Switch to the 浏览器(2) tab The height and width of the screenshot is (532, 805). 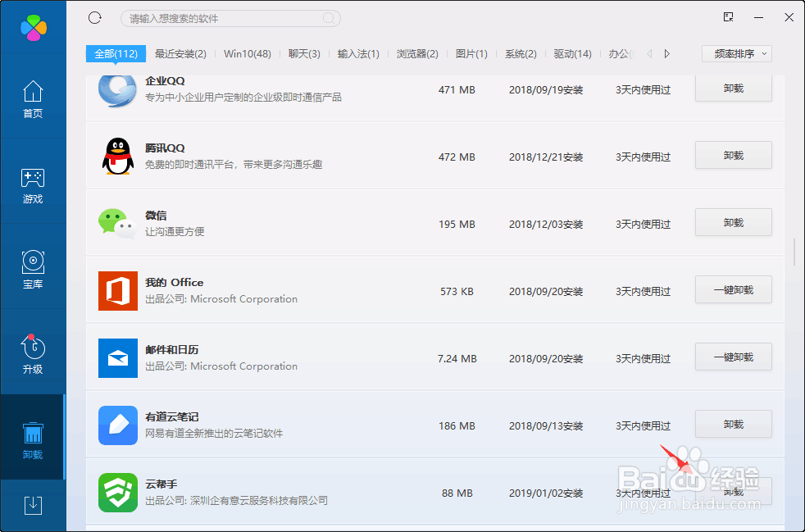417,53
